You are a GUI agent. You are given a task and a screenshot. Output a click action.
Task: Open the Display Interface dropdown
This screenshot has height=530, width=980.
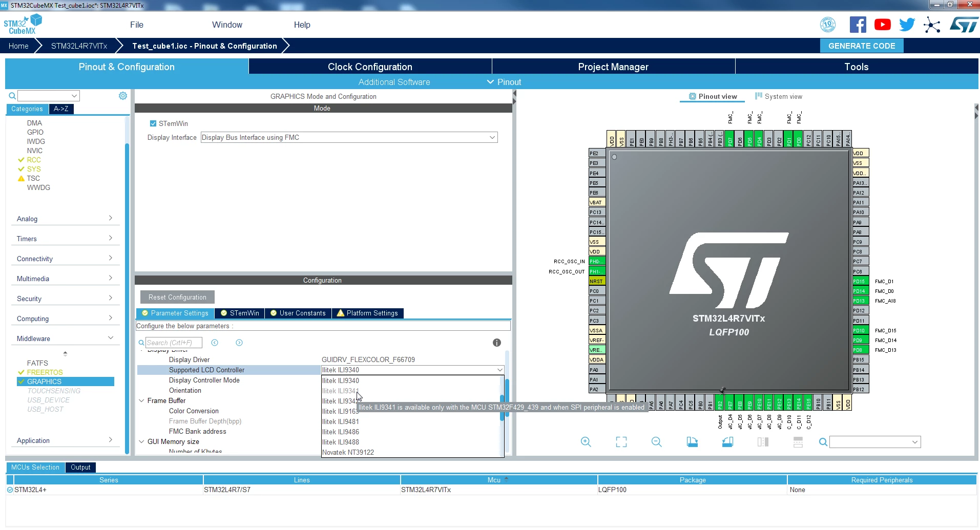point(349,137)
